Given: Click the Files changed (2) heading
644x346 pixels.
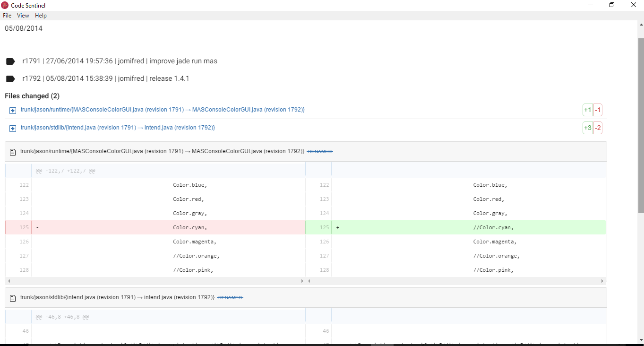Looking at the screenshot, I should click(x=32, y=96).
